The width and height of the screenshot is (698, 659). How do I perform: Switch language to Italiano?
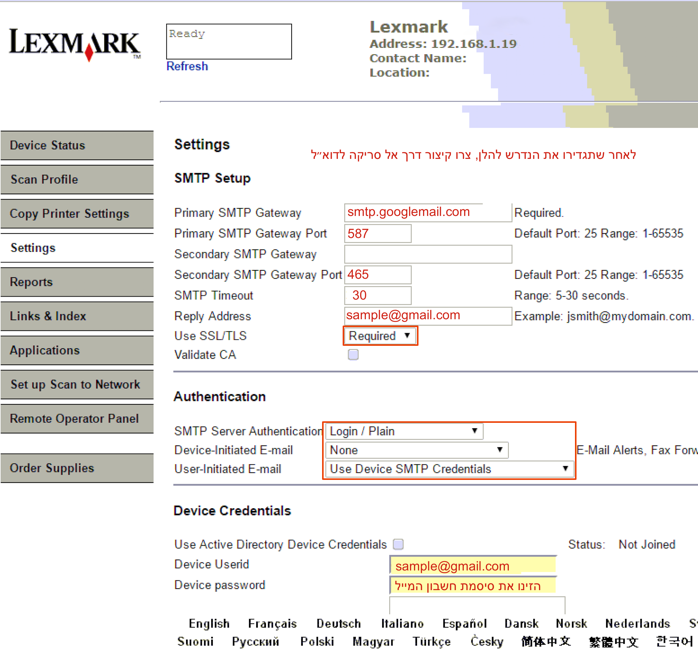402,623
